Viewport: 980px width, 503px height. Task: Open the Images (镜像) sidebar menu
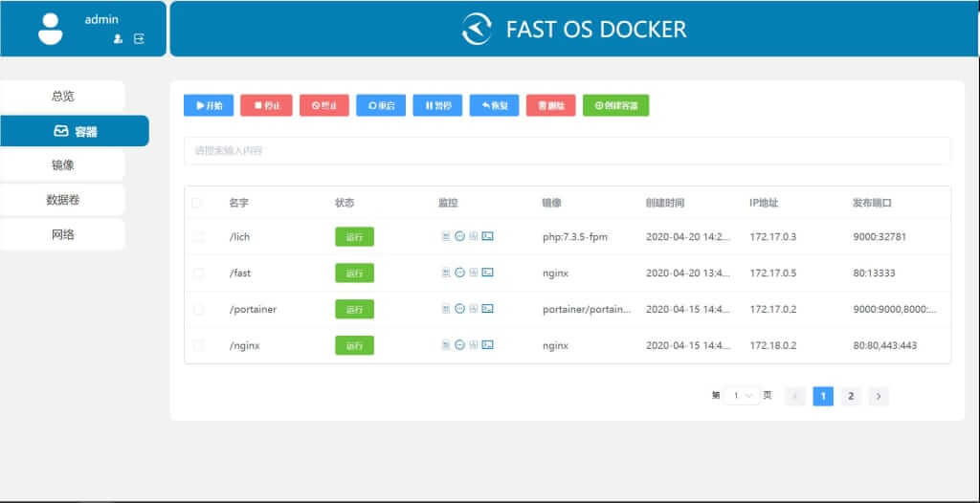(x=62, y=165)
